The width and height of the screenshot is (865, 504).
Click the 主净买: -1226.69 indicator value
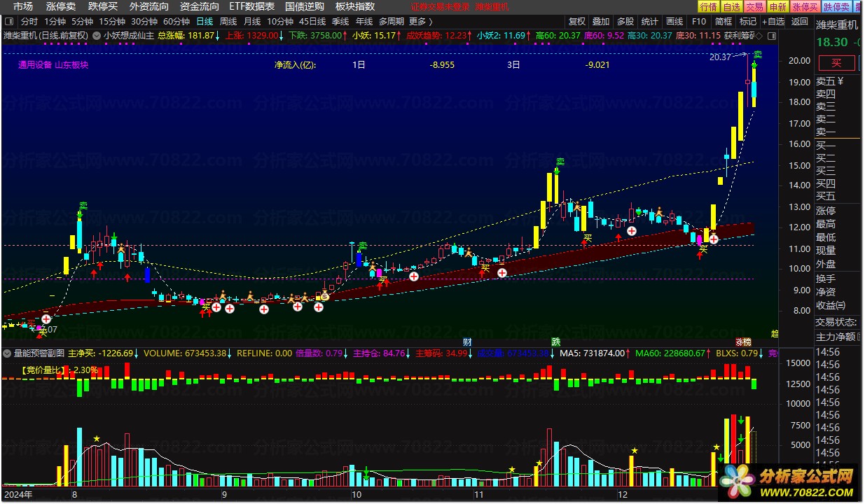pyautogui.click(x=100, y=353)
